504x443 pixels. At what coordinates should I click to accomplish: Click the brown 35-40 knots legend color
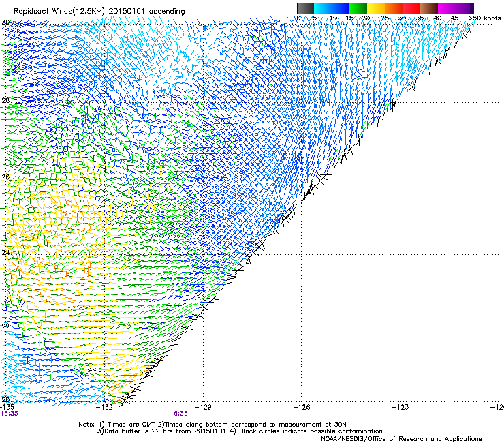pos(429,8)
